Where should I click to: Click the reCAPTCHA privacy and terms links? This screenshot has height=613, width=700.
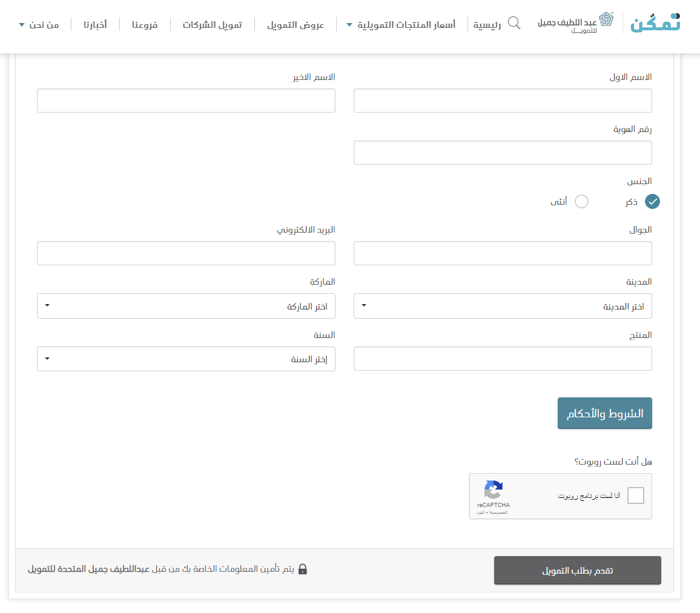click(x=492, y=512)
